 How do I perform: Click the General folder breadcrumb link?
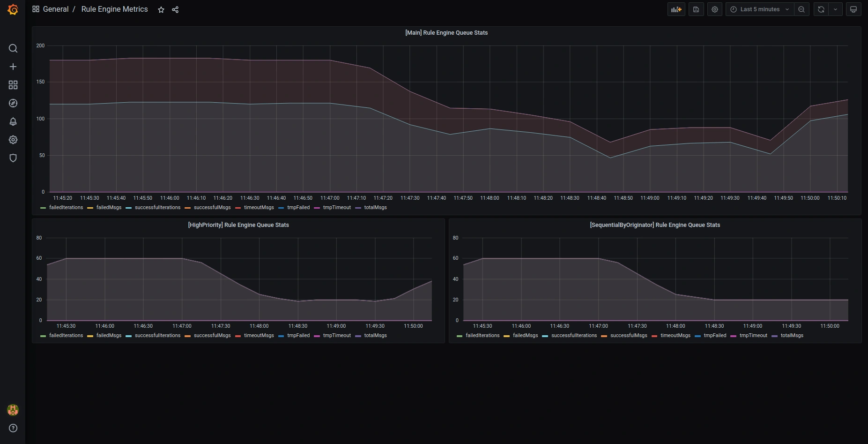click(x=55, y=9)
